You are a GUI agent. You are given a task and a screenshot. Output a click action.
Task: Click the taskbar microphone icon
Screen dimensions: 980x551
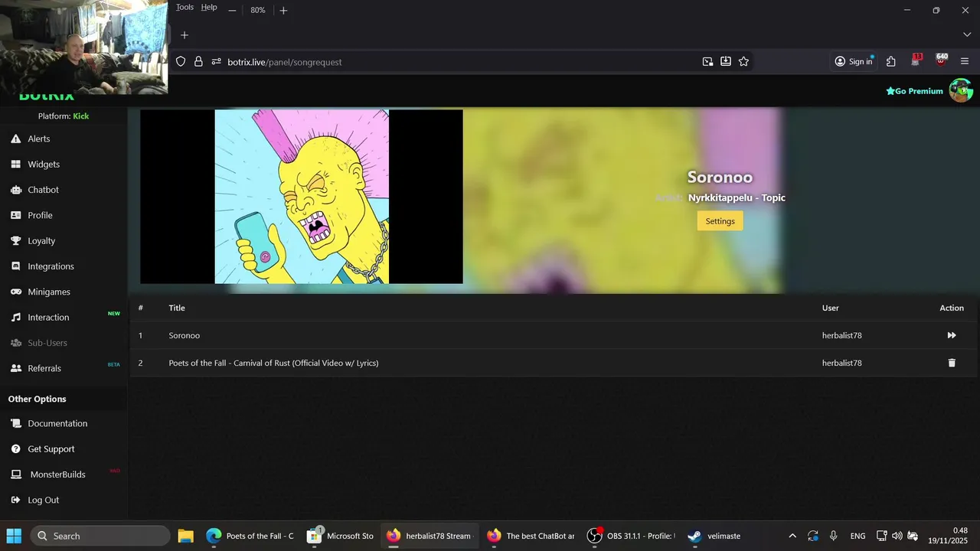click(833, 536)
